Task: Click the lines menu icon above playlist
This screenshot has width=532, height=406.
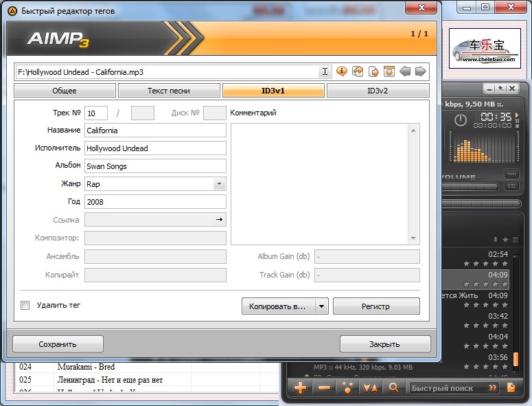Action: 516,240
